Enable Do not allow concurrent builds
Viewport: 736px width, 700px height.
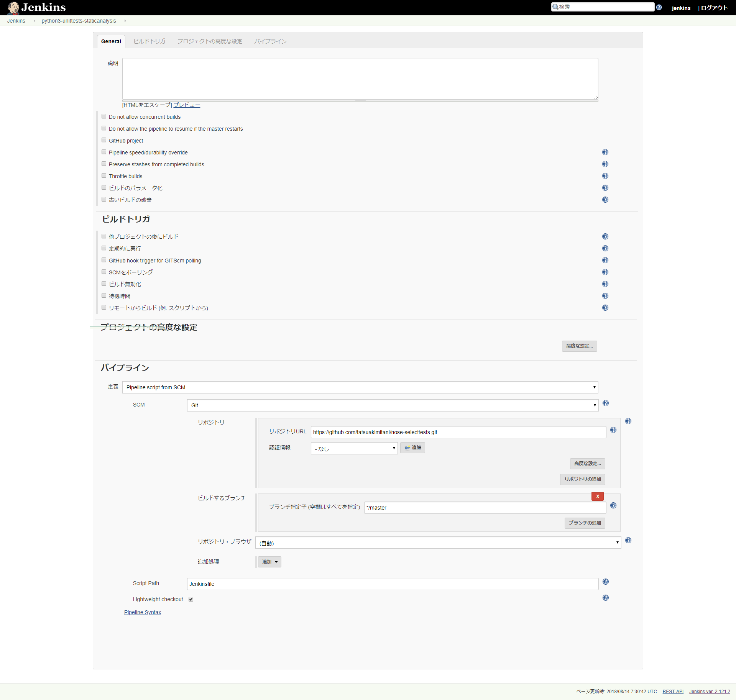point(104,116)
